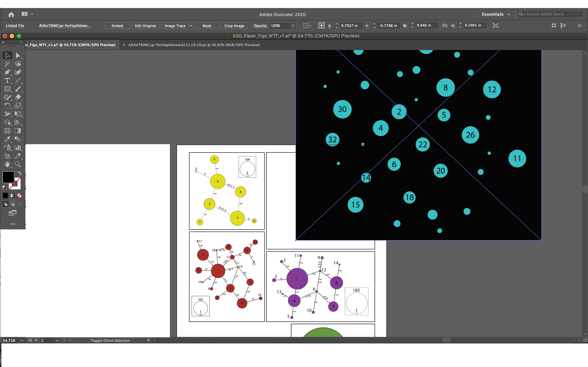Click the Crop Image button
This screenshot has height=367, width=588.
[x=234, y=26]
